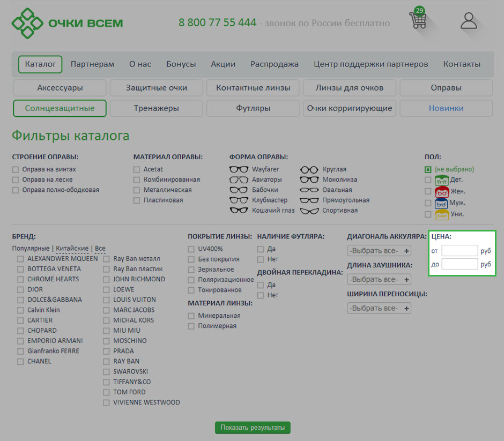Click the Китайские brand filter link
The width and height of the screenshot is (504, 441).
72,249
